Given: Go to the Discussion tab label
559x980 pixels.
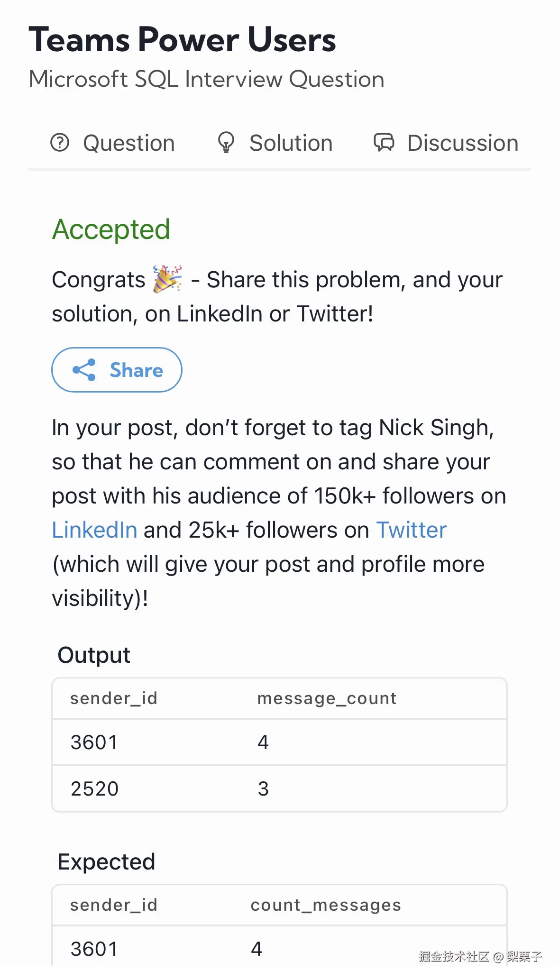Looking at the screenshot, I should tap(463, 143).
